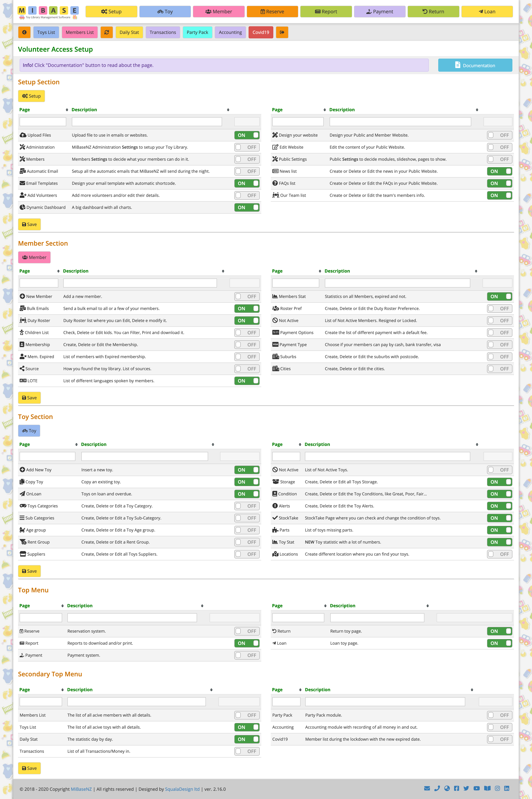Click the MiBase logo
Image resolution: width=532 pixels, height=799 pixels.
(48, 12)
